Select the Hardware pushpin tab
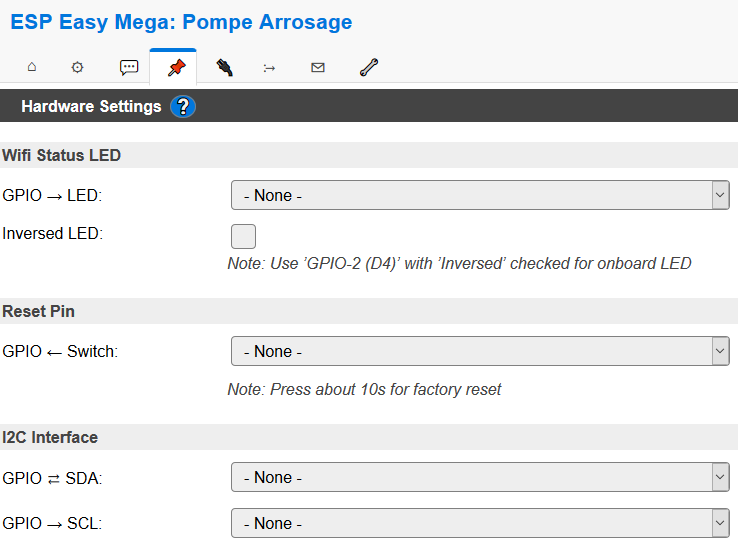 click(x=176, y=67)
